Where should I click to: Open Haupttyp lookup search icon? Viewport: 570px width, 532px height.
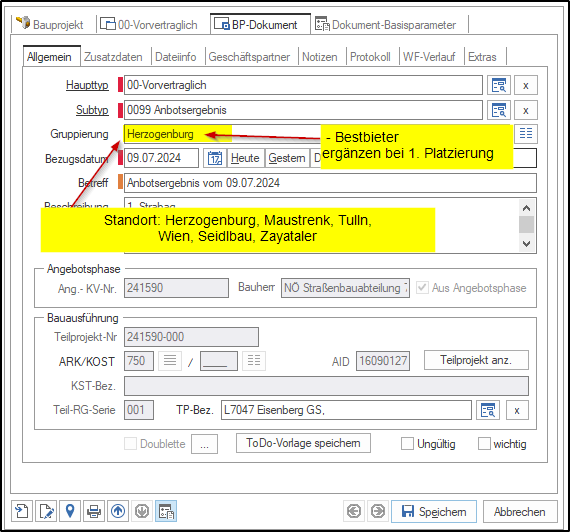tap(499, 85)
